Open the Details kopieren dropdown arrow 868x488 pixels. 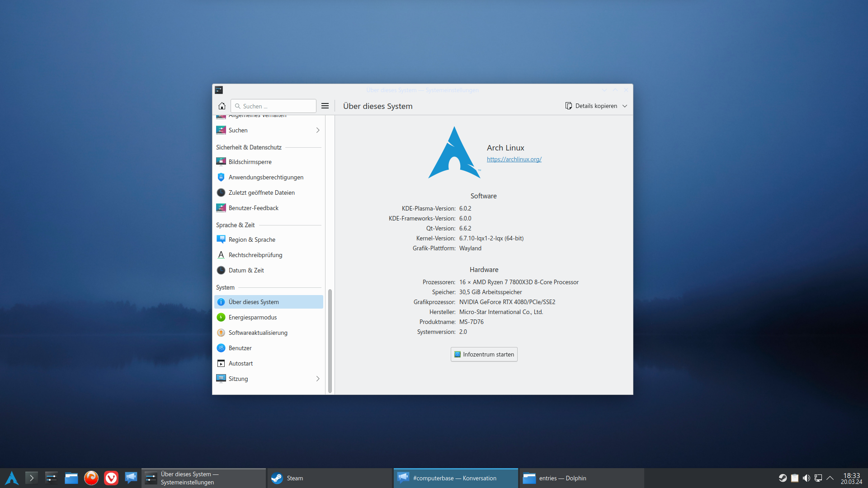[x=625, y=105]
